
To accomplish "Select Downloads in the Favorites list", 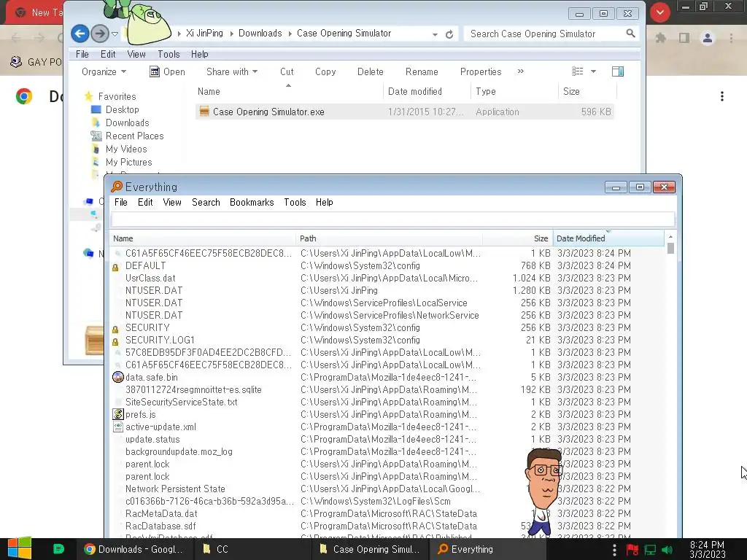I will click(x=127, y=122).
